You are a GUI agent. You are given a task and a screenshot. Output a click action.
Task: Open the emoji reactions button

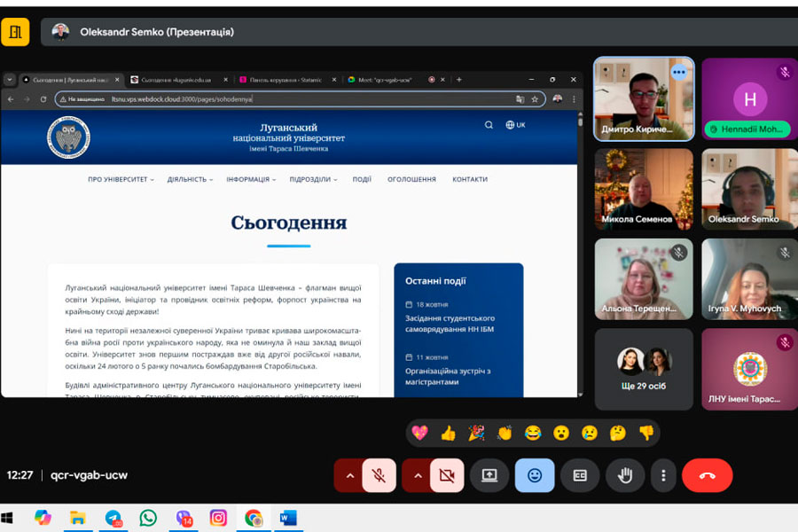point(535,475)
